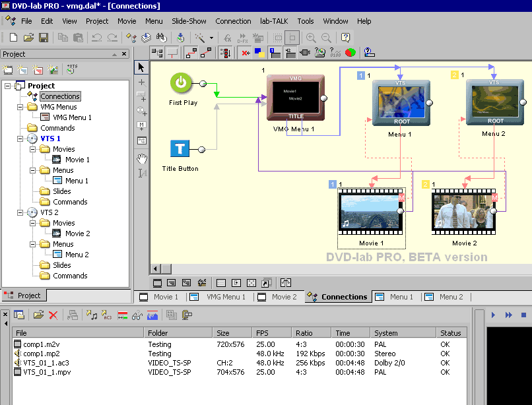Viewport: 532px width, 405px height.
Task: Click the blue and yellow squares icon
Action: 259,53
